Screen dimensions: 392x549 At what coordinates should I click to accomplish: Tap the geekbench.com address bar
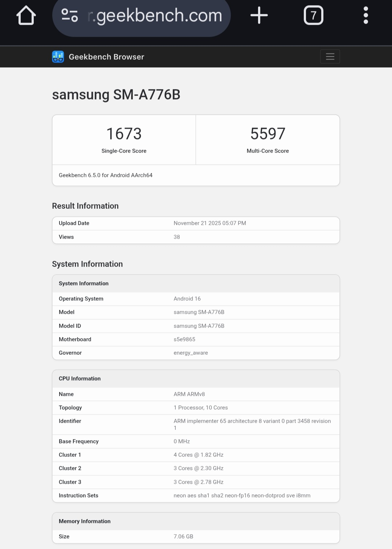tap(142, 16)
